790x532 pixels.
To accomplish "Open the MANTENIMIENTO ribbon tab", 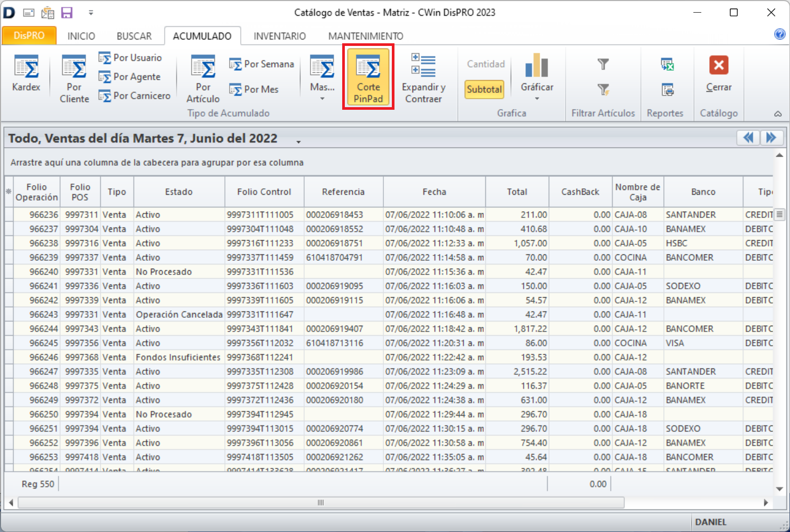I will tap(365, 36).
